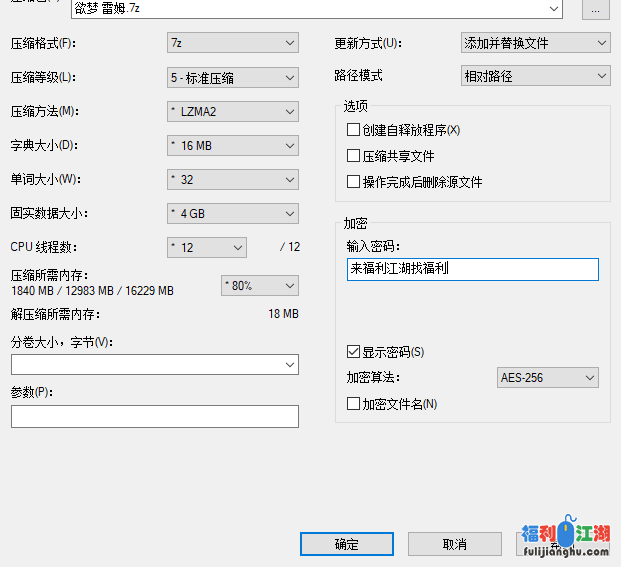Expand the 分卷大小 combo box
This screenshot has height=567, width=621.
coord(155,365)
